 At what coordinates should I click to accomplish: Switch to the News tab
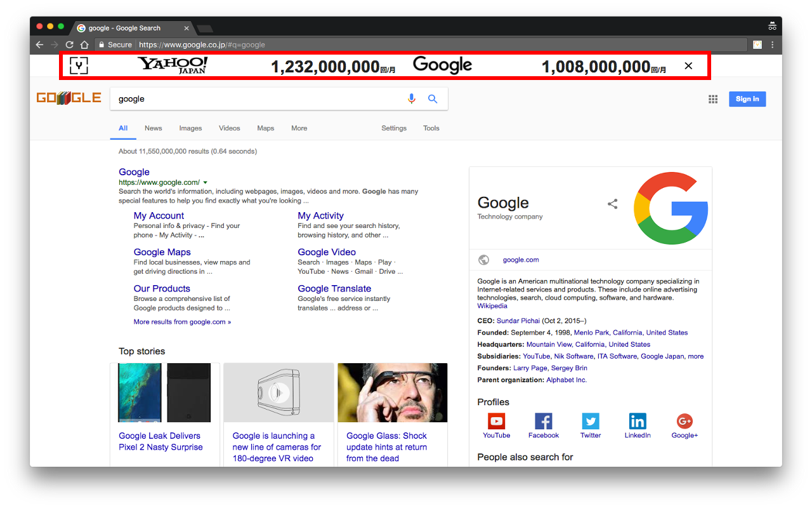point(154,128)
